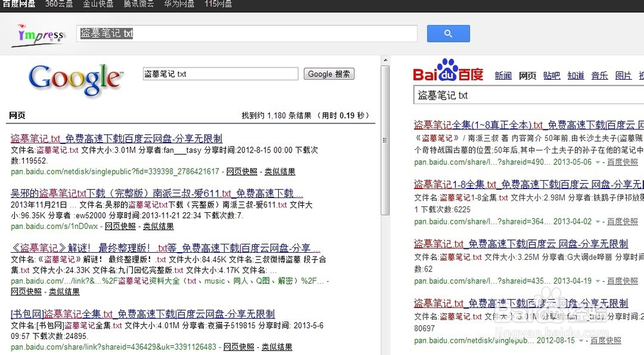This screenshot has width=644, height=355.
Task: Open 百度快照 for 2012-08-15 result
Action: (606, 340)
